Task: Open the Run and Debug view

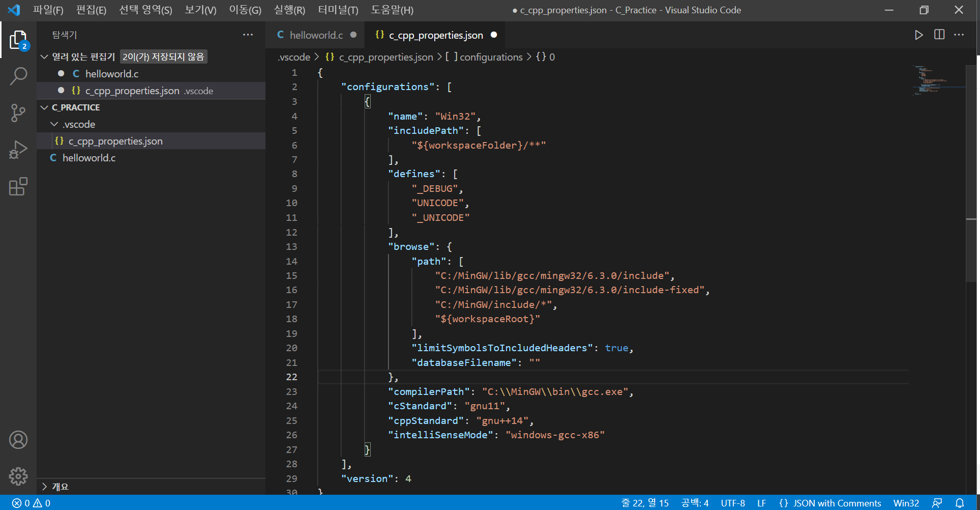Action: 18,150
